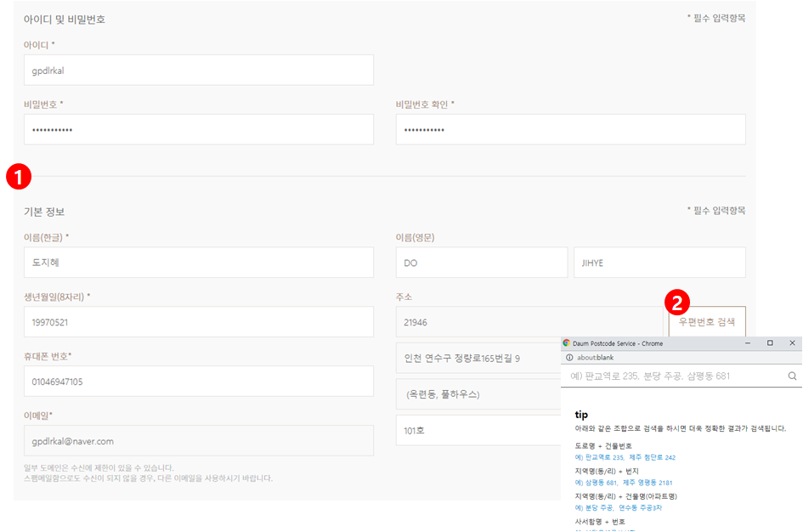Click example link 판교역로 235, 제주 첨단로 242
Image resolution: width=803 pixels, height=532 pixels.
(x=625, y=457)
